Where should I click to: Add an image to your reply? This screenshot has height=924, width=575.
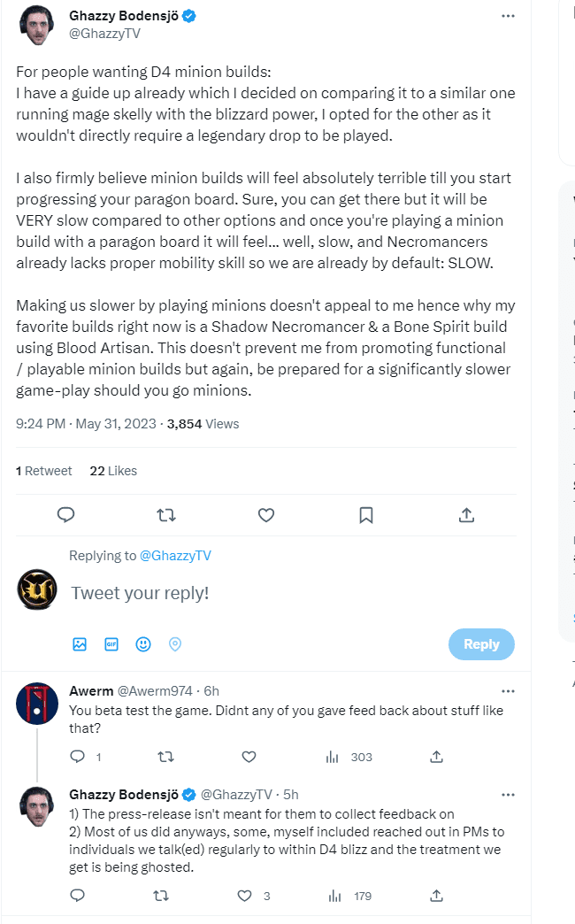(80, 644)
